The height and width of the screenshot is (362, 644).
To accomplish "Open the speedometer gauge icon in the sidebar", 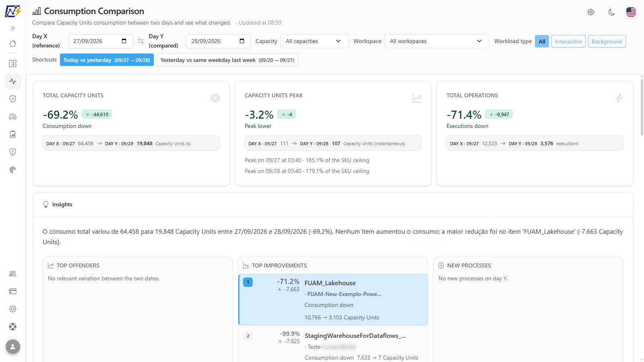I will pyautogui.click(x=13, y=117).
